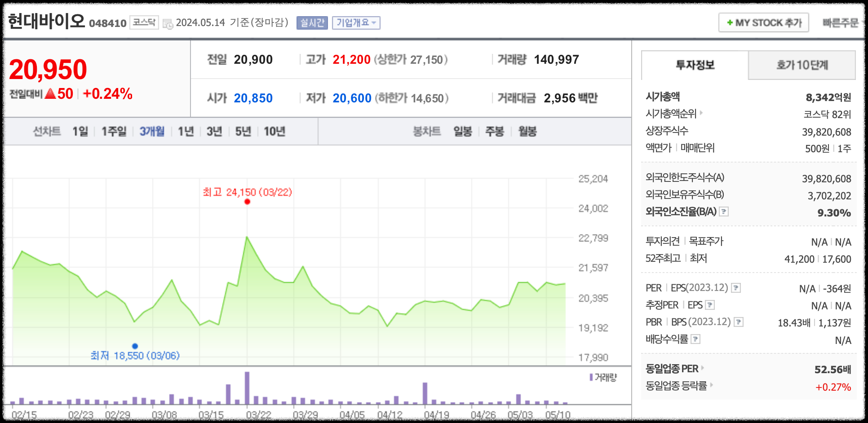
Task: Click the 동일업종 PER value 52.56배
Action: [833, 370]
